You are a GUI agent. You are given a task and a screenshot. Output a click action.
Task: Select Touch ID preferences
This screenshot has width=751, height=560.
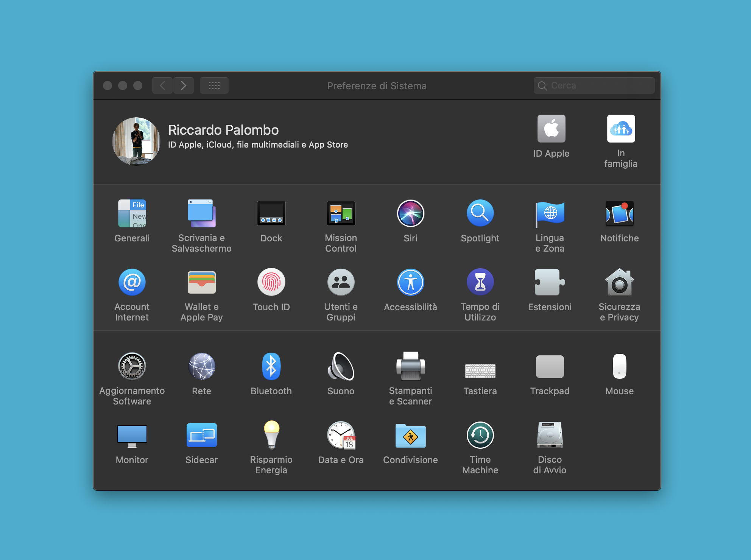click(271, 282)
